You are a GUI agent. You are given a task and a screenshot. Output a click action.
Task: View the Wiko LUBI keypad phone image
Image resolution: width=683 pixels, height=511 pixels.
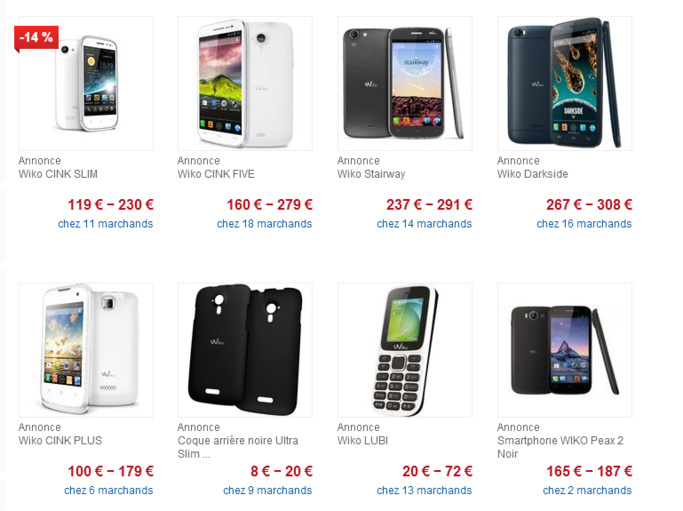click(405, 350)
